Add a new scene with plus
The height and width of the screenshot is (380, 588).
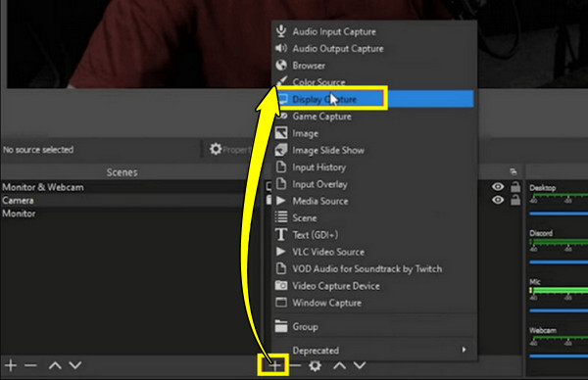[11, 365]
